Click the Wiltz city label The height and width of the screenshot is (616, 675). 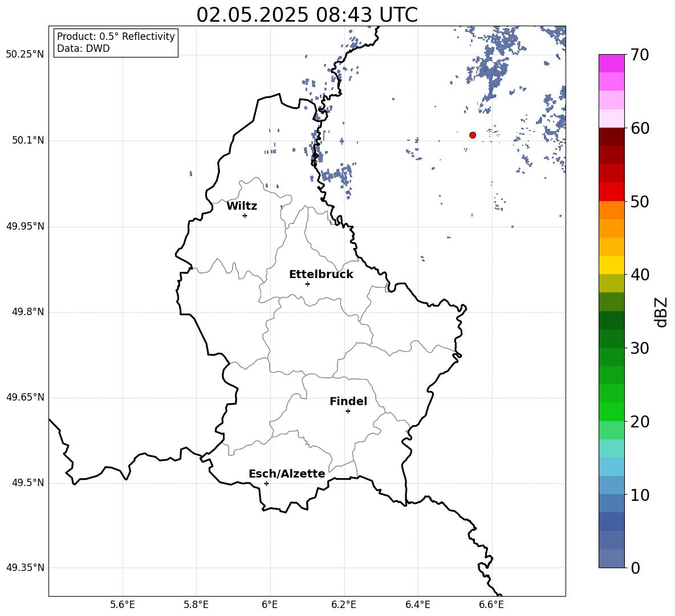click(x=242, y=206)
